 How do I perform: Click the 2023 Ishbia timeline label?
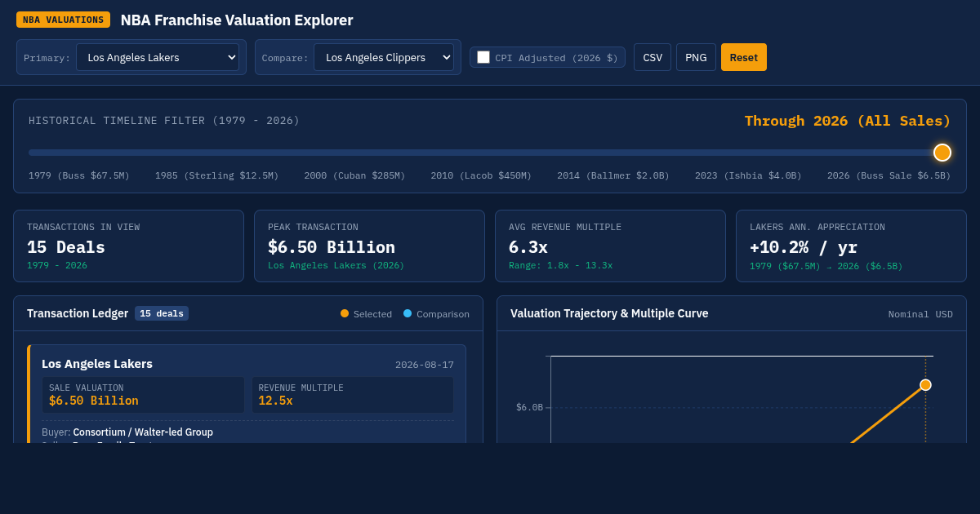coord(748,175)
